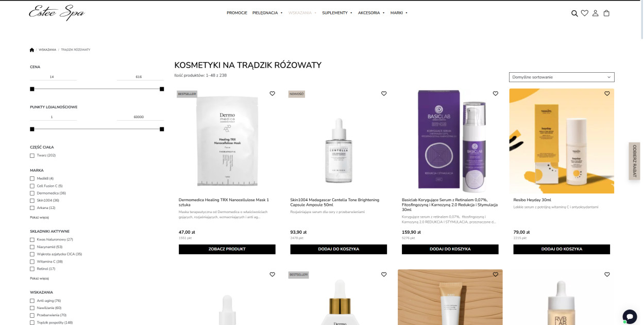This screenshot has height=325, width=644.
Task: Enable the Skin1004 brand filter
Action: [x=32, y=200]
